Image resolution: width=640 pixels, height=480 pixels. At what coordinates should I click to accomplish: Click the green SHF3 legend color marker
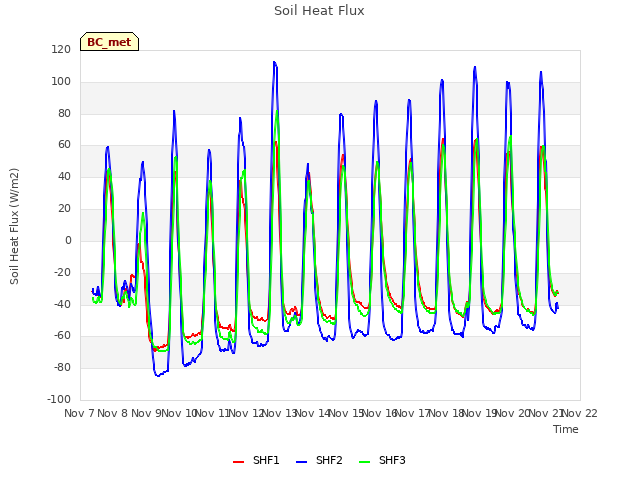(364, 462)
